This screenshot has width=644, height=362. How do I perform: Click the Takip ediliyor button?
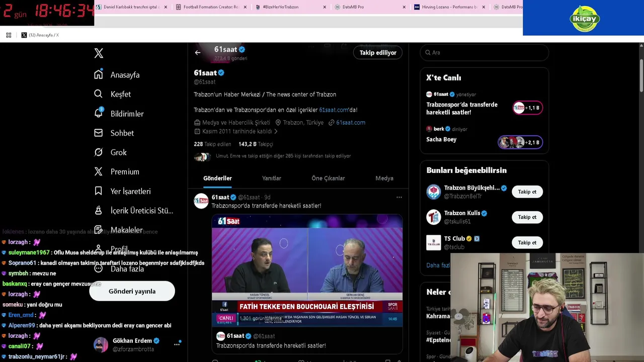(378, 52)
